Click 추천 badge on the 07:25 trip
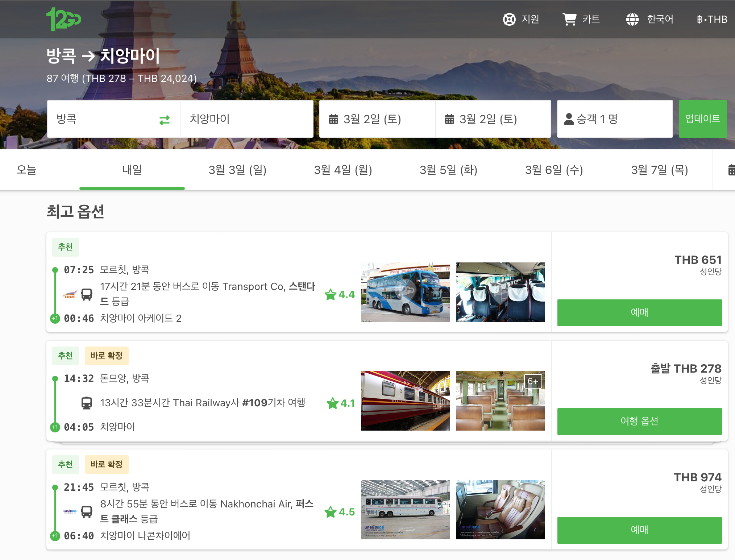Viewport: 735px width, 560px height. coord(66,247)
